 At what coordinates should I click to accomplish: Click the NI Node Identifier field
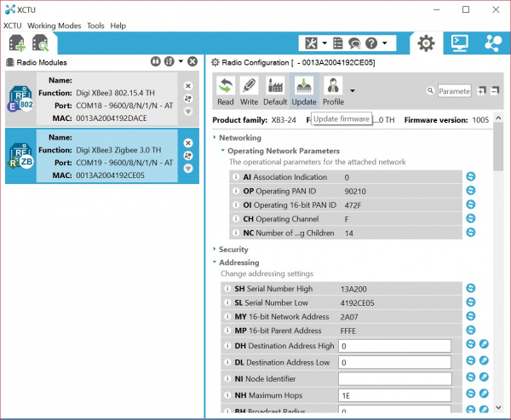coord(394,379)
